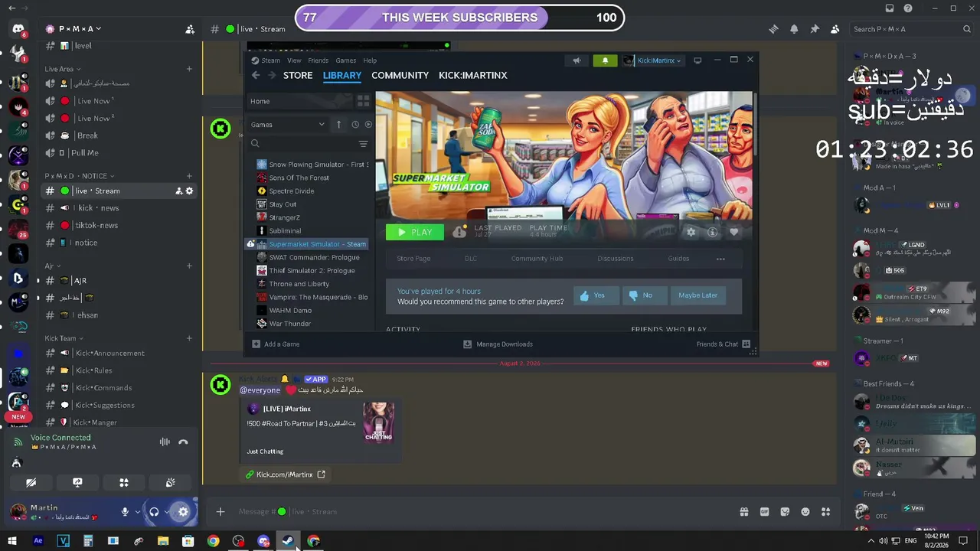Screen dimensions: 980x551
Task: Open Steam announcements megaphone icon
Action: 577,60
